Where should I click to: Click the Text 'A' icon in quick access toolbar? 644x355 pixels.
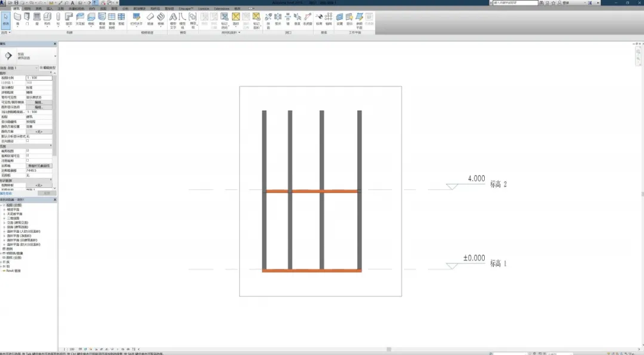(72, 2)
